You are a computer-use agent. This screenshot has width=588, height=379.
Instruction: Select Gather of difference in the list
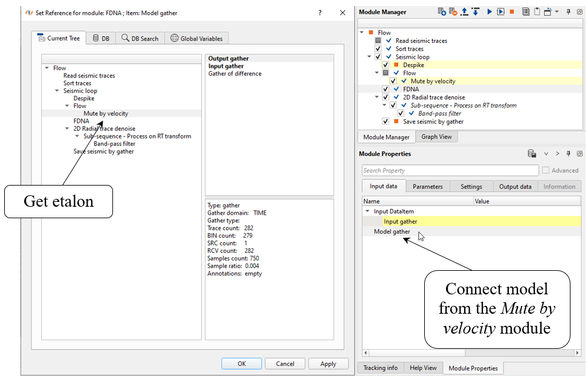click(x=235, y=74)
